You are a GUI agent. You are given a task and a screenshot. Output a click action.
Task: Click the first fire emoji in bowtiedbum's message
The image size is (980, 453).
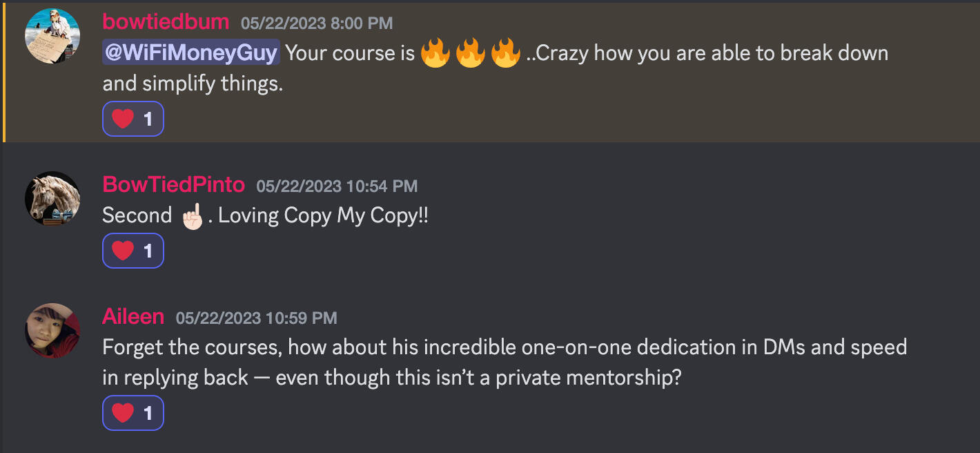pos(435,53)
